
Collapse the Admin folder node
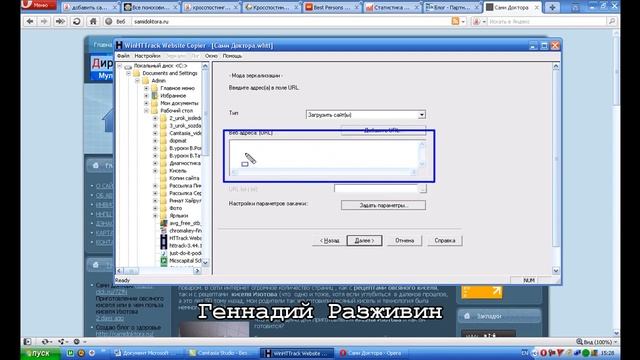138,81
